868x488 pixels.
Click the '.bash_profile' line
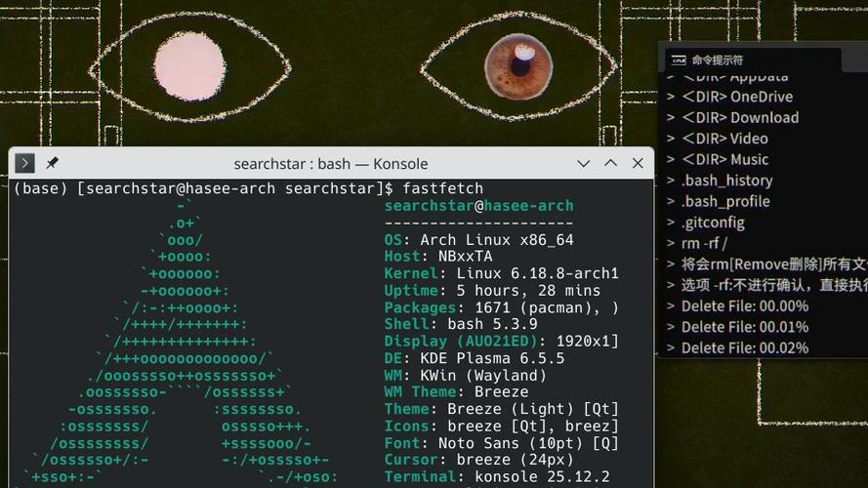(719, 201)
